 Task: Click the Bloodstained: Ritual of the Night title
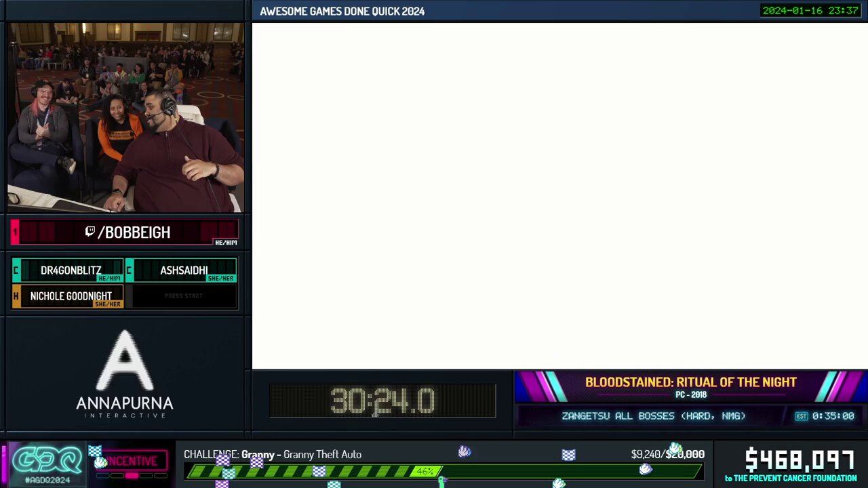[691, 382]
